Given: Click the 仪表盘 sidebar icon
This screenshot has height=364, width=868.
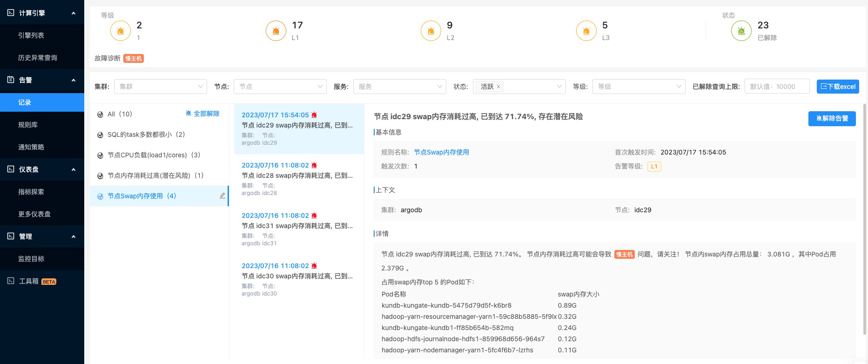Looking at the screenshot, I should coord(11,169).
